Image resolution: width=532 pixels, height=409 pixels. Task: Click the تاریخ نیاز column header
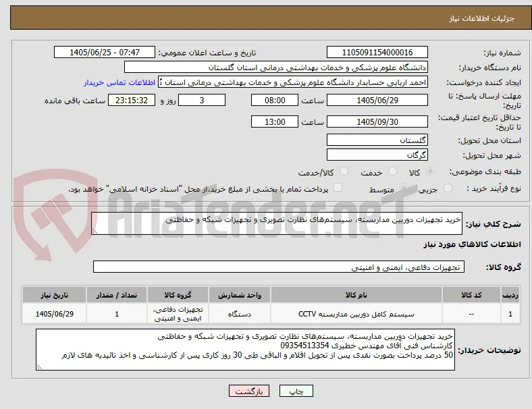coord(54,295)
